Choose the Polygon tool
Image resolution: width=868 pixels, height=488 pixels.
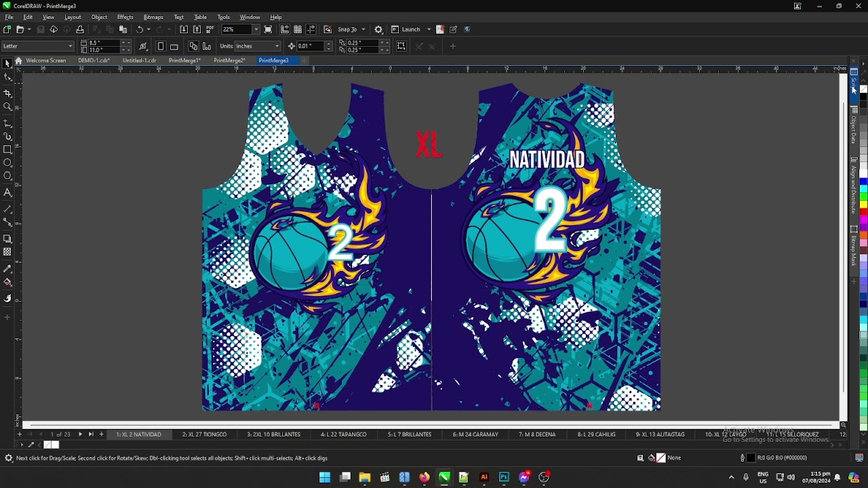coord(7,176)
